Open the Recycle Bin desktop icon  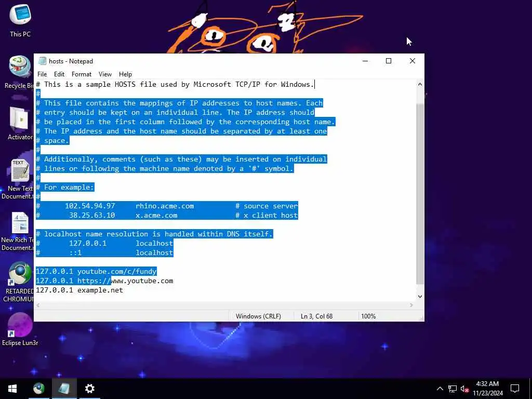click(x=19, y=72)
